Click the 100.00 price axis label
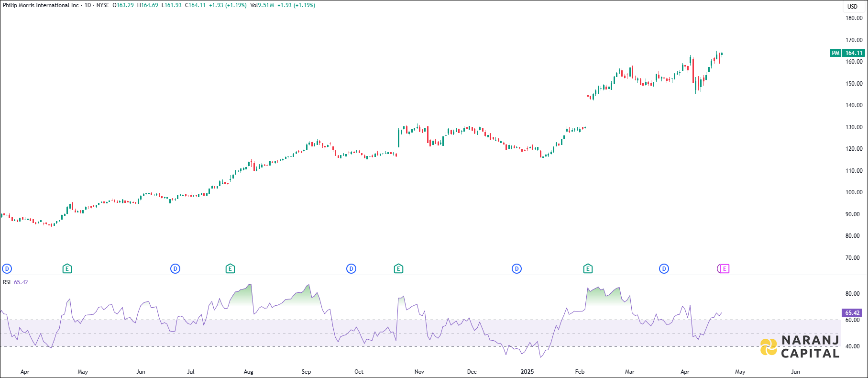The image size is (868, 378). point(854,192)
